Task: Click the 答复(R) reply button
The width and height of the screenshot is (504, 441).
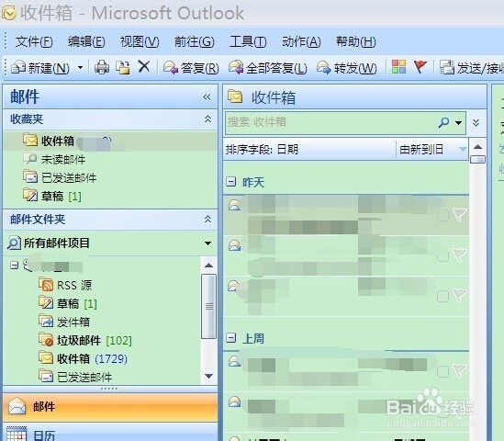Action: (191, 68)
